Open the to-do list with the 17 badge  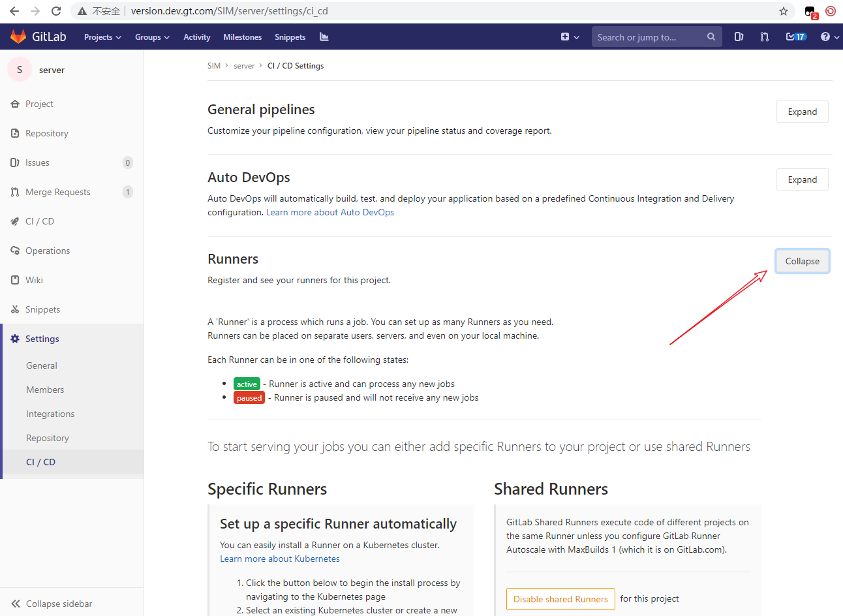coord(796,37)
